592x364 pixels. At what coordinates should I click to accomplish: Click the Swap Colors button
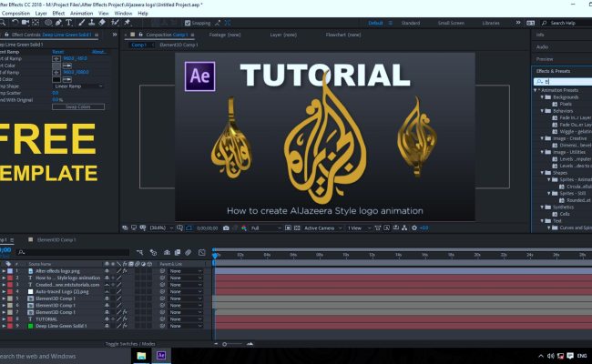pos(78,106)
